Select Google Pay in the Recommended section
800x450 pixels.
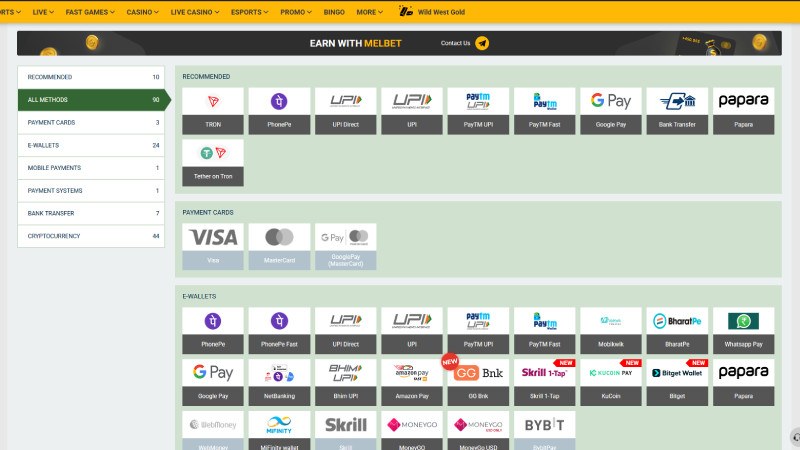point(611,111)
